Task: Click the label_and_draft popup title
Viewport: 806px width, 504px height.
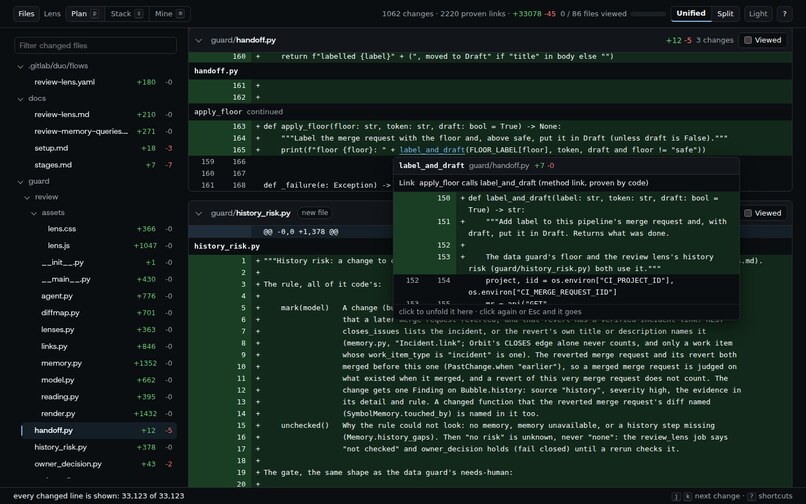Action: (431, 166)
